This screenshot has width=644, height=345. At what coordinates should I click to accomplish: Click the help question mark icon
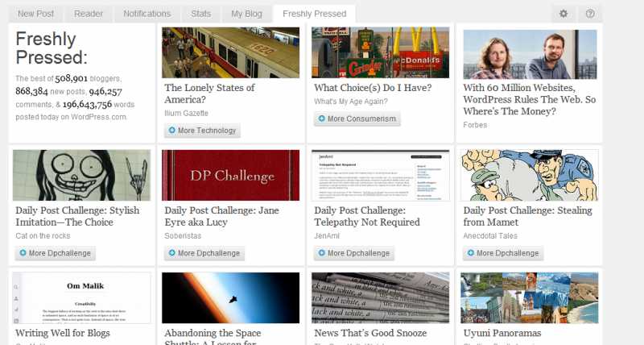point(590,14)
